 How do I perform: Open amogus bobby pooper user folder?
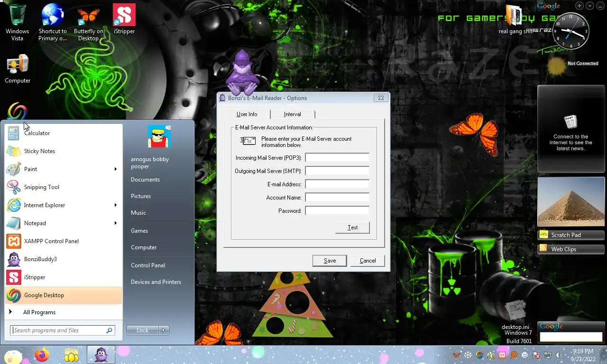pyautogui.click(x=150, y=163)
